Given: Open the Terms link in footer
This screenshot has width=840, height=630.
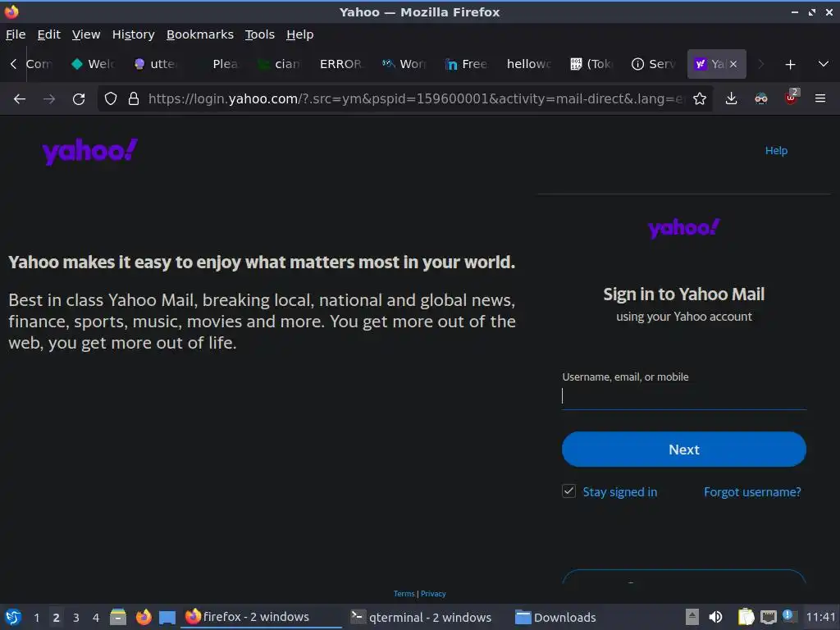Looking at the screenshot, I should pyautogui.click(x=404, y=594).
